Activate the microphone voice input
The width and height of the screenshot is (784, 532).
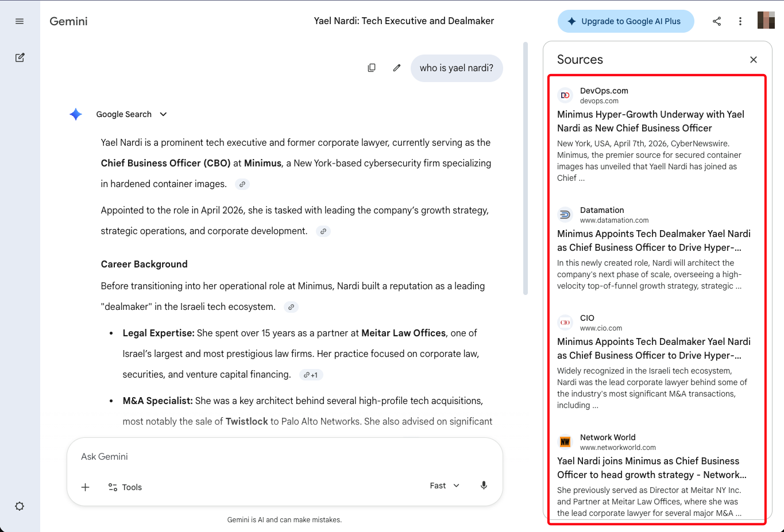[x=484, y=486]
